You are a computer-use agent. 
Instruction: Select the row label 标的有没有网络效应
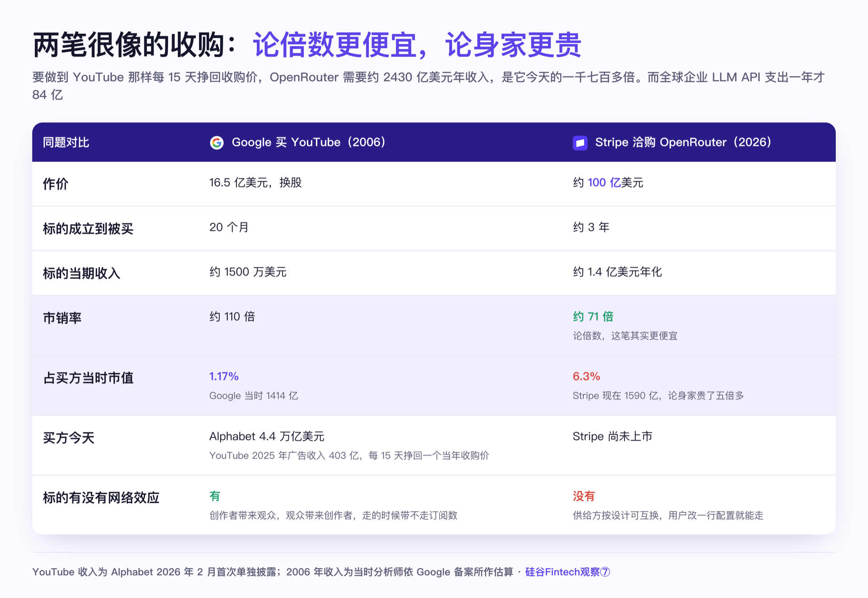(101, 498)
